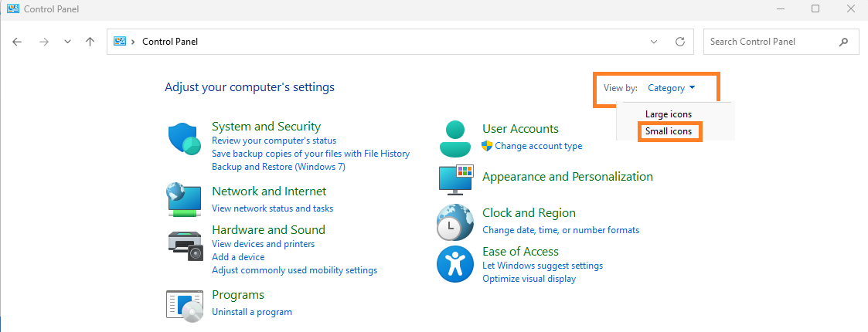Select Small icons view option
868x332 pixels.
[670, 132]
